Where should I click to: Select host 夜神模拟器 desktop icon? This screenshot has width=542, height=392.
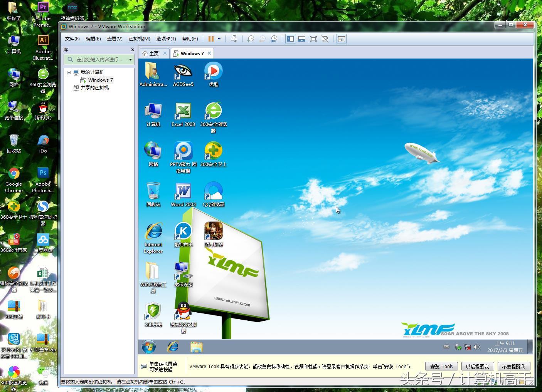coord(72,12)
